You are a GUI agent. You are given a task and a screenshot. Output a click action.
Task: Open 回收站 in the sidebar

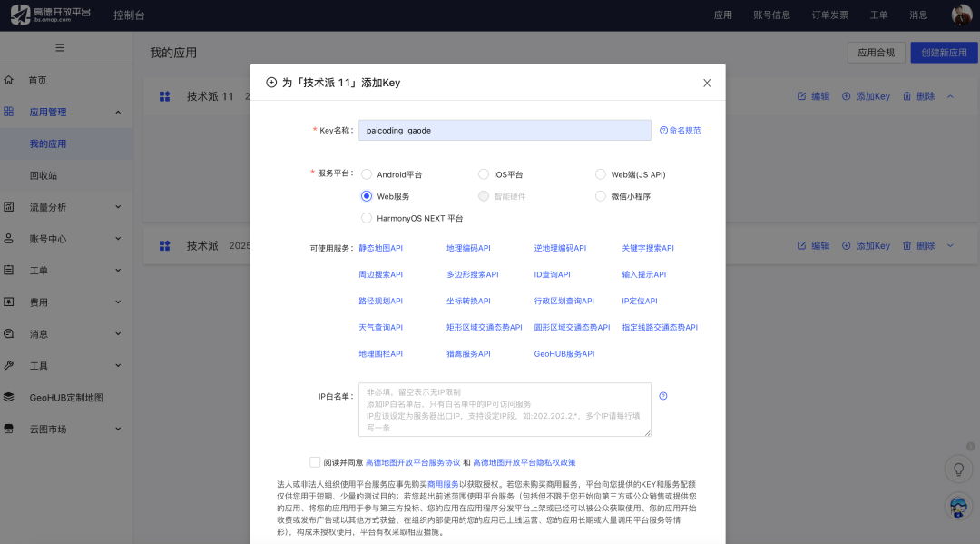(44, 175)
